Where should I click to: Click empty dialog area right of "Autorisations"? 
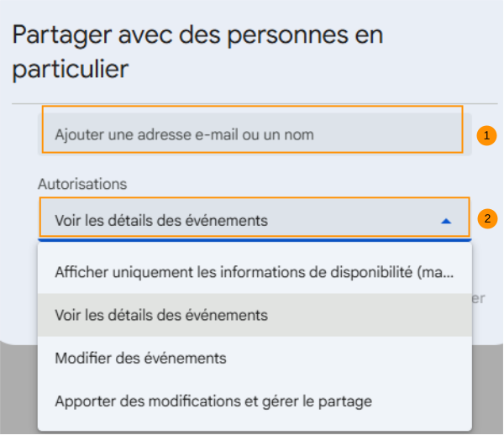[294, 182]
